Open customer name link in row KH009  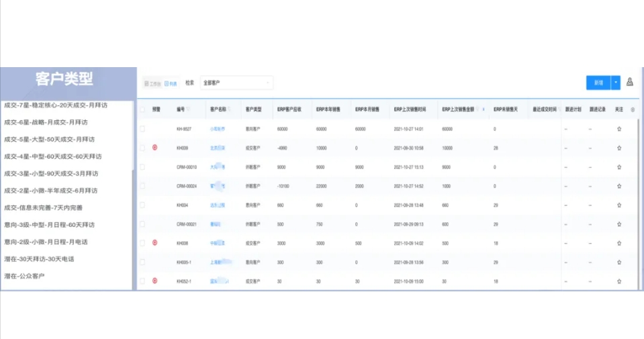(218, 148)
